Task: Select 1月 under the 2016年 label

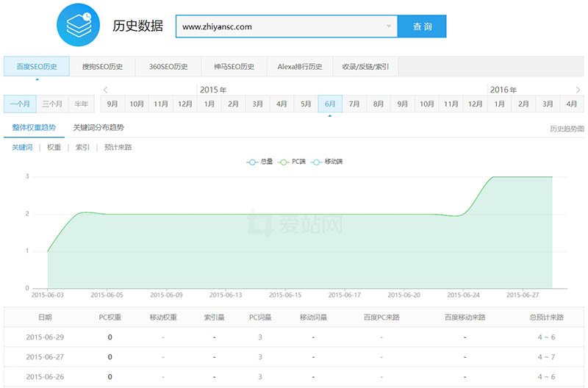Action: [499, 104]
